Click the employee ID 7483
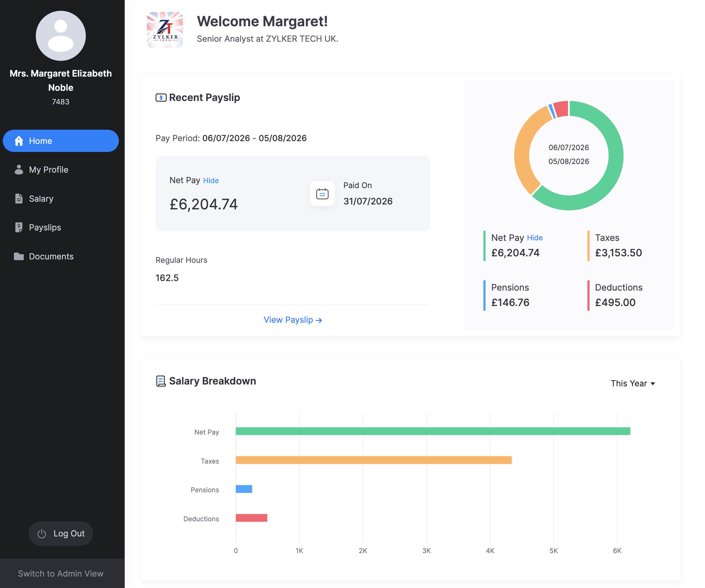Viewport: 705px width, 588px height. click(61, 102)
